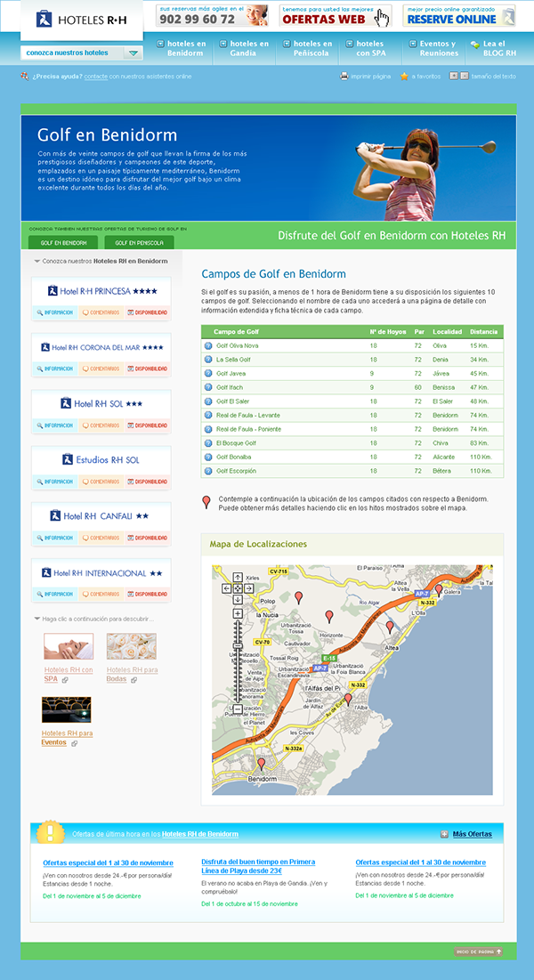The width and height of the screenshot is (534, 980).
Task: Click info icon beside Real de Faula - Levante
Action: coord(208,415)
